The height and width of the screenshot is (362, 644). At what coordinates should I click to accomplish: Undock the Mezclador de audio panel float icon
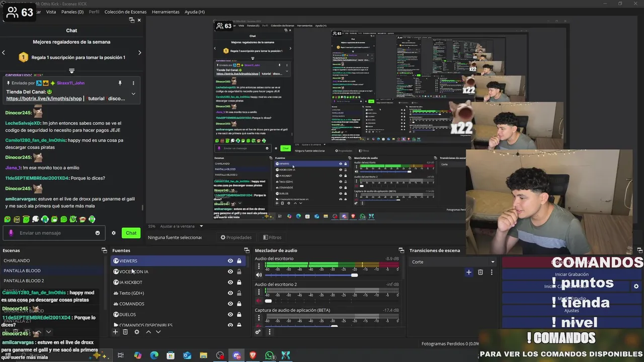[401, 250]
